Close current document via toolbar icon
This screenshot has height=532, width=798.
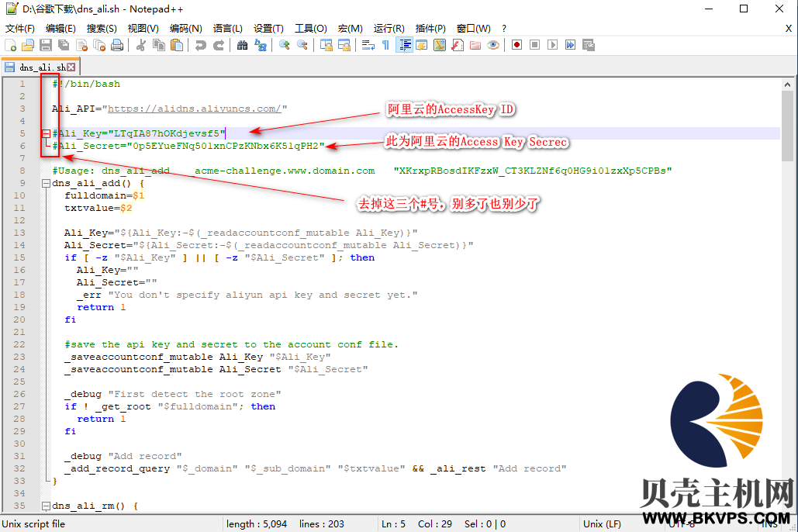point(81,45)
